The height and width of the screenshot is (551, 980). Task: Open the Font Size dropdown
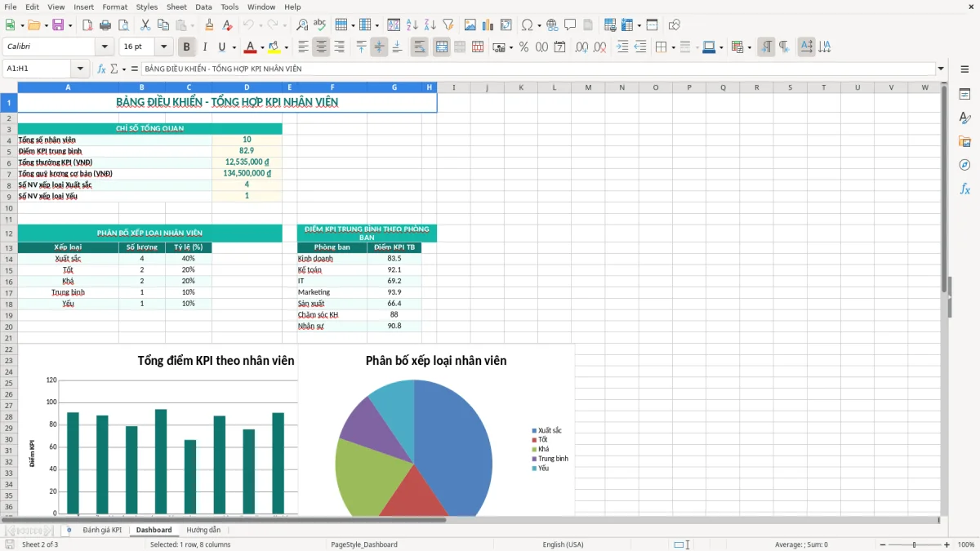(x=163, y=47)
